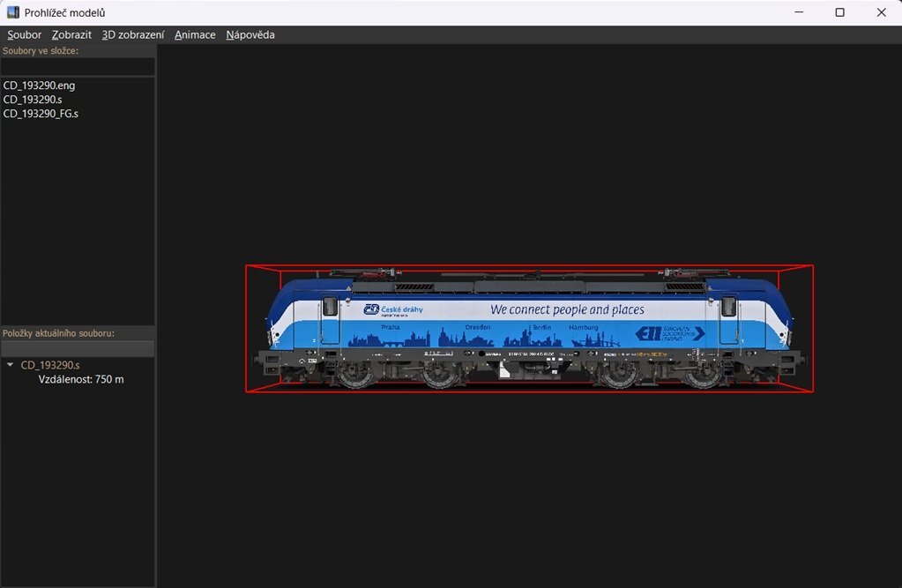The width and height of the screenshot is (902, 588).
Task: Select the CD_193290.s tree item
Action: point(50,365)
